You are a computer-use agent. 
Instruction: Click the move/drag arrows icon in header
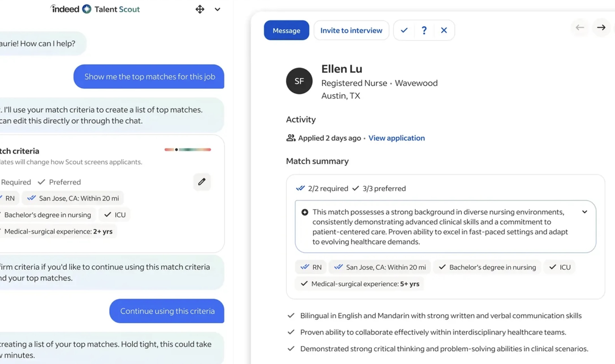[200, 9]
